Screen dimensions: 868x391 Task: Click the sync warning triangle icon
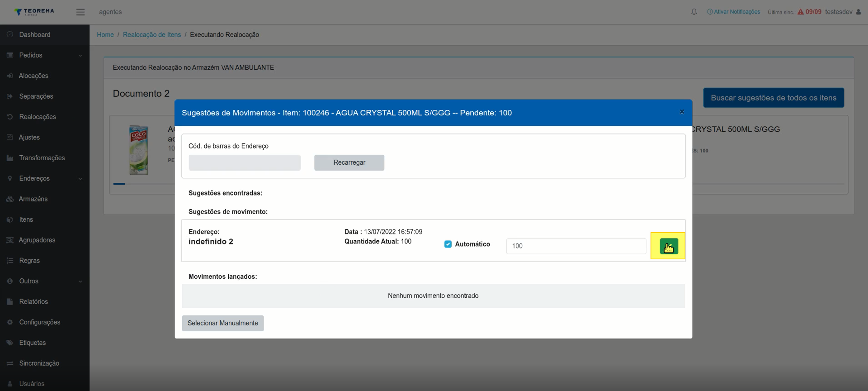point(801,12)
